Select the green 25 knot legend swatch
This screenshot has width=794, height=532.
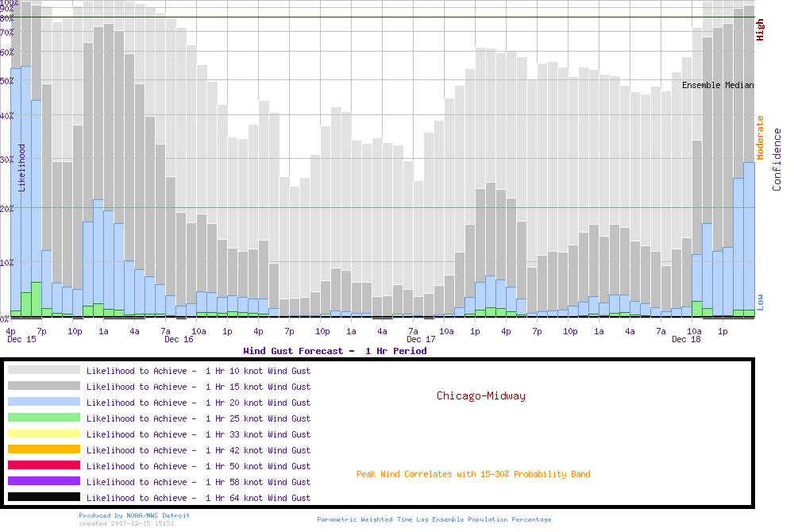click(44, 418)
